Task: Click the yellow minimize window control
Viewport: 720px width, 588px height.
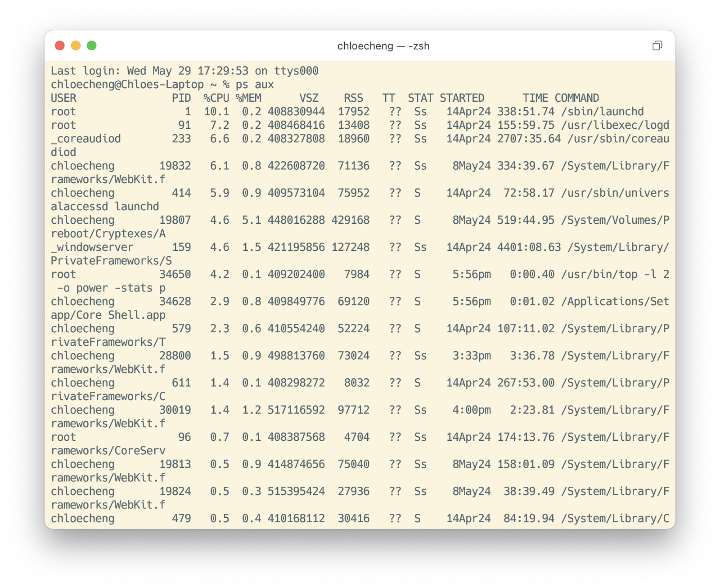Action: click(x=76, y=45)
